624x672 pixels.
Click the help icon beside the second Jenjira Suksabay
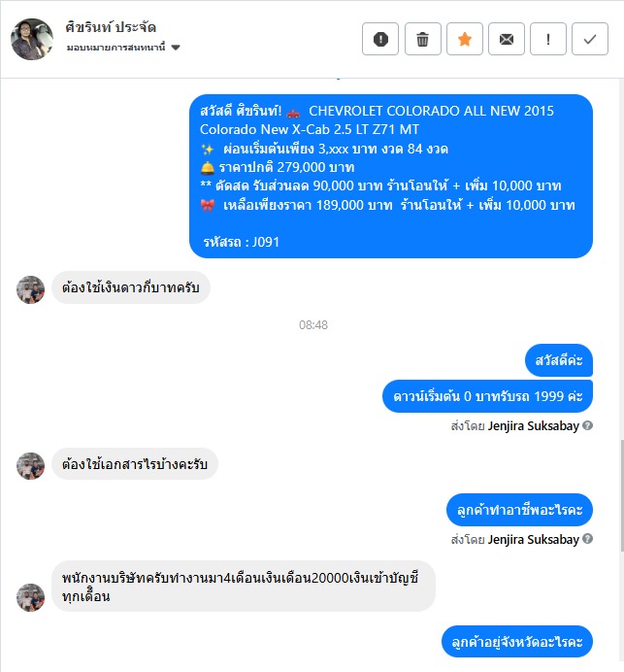[x=588, y=539]
